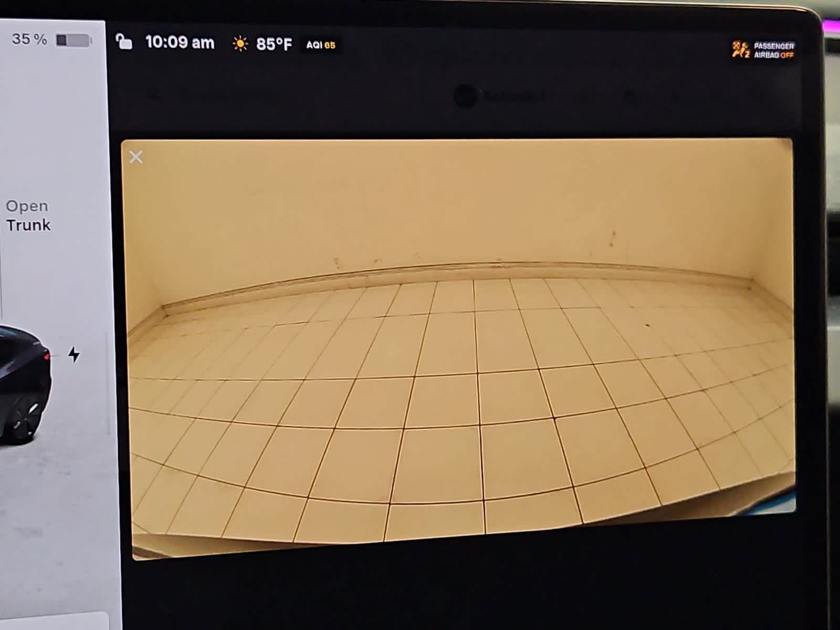Tap the lock status icon

tap(124, 41)
